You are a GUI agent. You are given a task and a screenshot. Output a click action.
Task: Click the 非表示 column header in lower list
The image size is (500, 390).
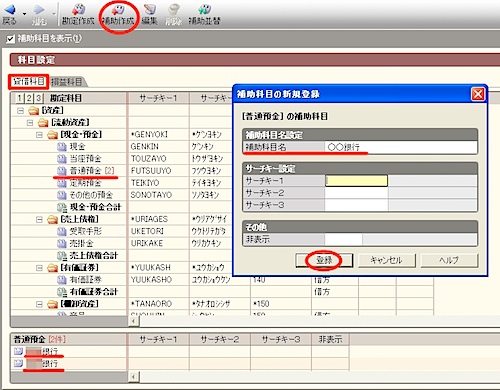[330, 339]
